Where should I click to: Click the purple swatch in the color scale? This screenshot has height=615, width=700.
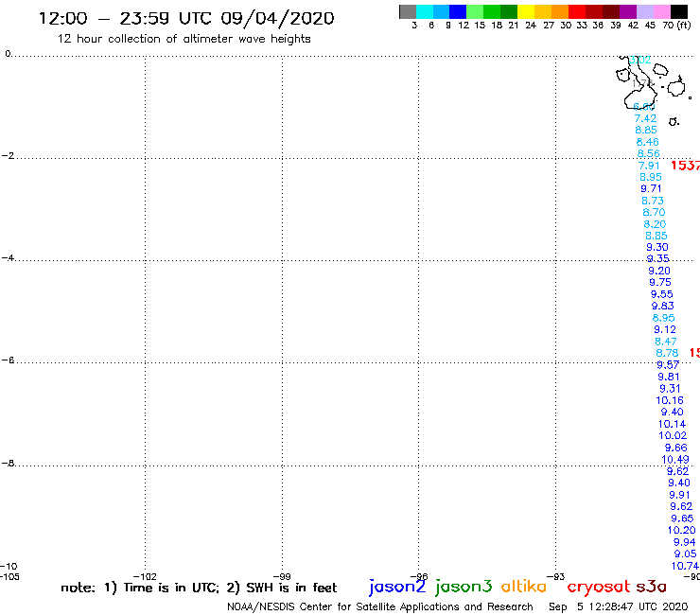(x=628, y=11)
